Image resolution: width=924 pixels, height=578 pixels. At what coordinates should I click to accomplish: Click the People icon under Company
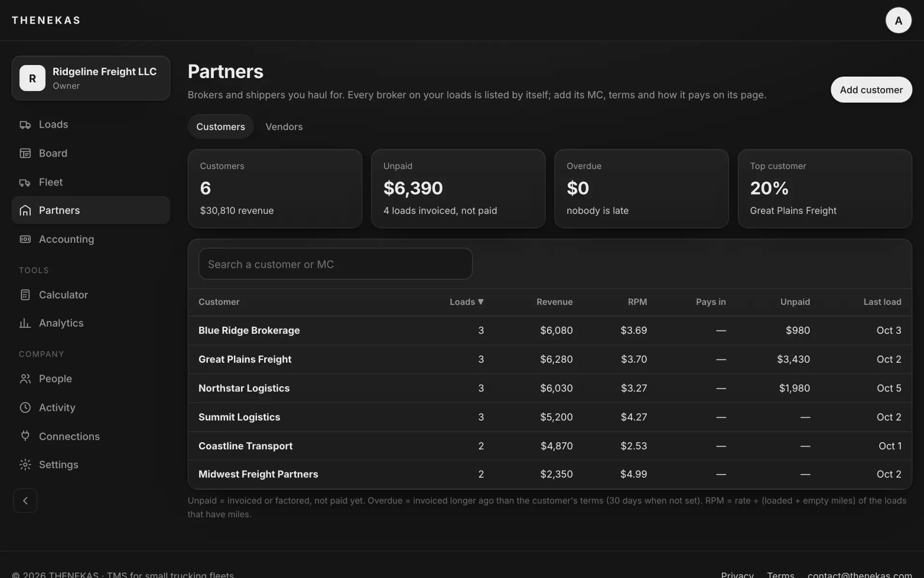pyautogui.click(x=25, y=379)
